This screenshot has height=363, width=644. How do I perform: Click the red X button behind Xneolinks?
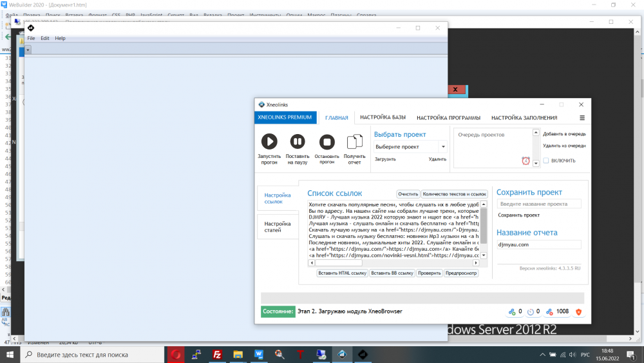pyautogui.click(x=455, y=90)
